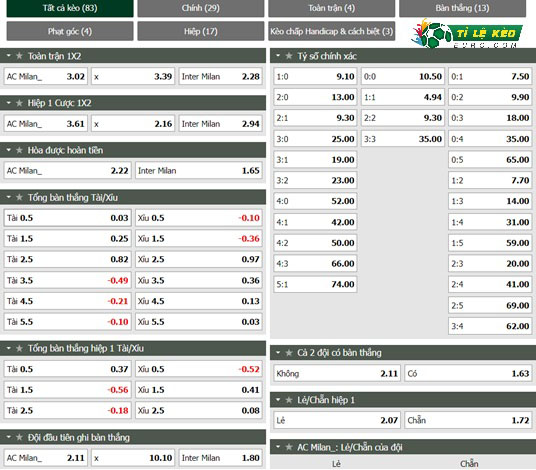Select Tài 2.5 odds 0.82
Viewport: 536px width, 470px height.
(67, 259)
